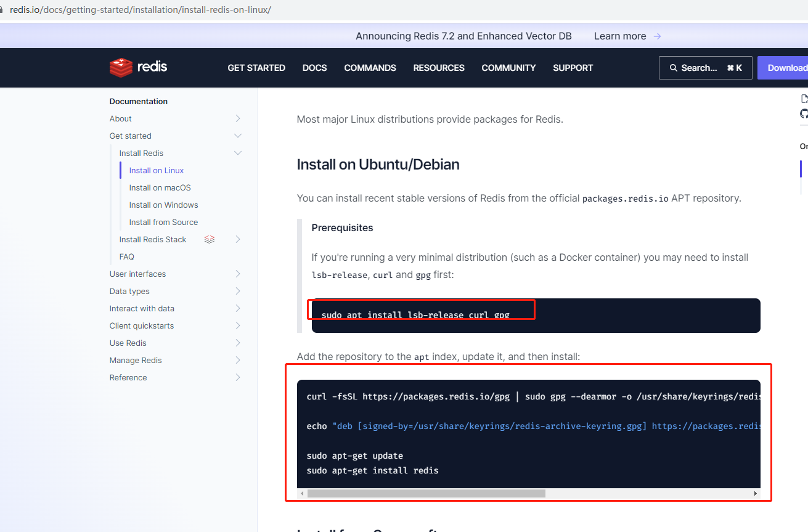Click the sudo apt-get install redis line
The image size is (808, 532).
pyautogui.click(x=372, y=470)
